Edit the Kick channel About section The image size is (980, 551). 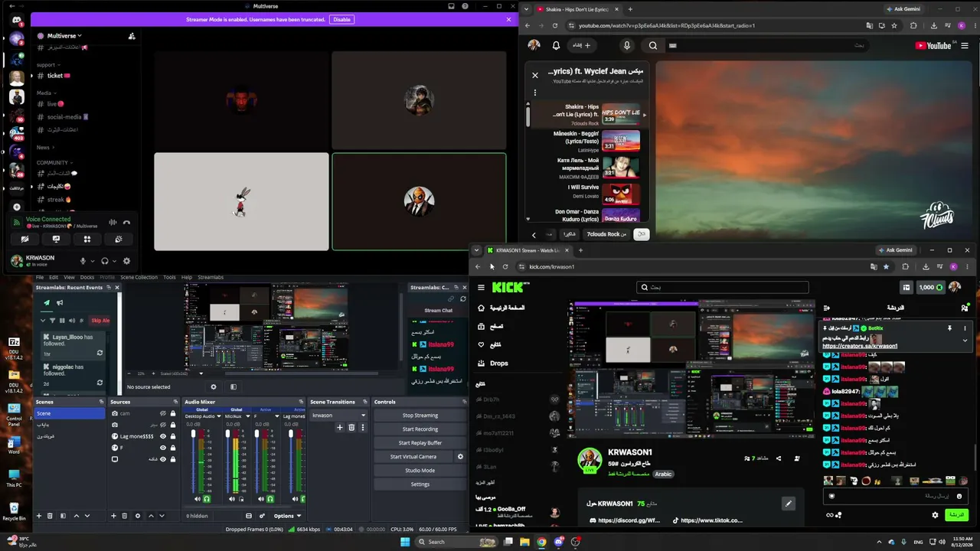788,503
